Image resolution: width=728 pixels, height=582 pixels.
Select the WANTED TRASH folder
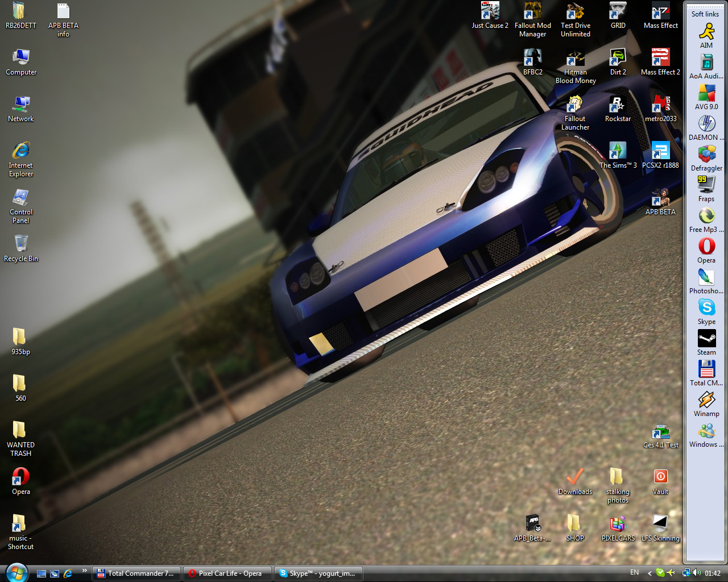tap(20, 439)
